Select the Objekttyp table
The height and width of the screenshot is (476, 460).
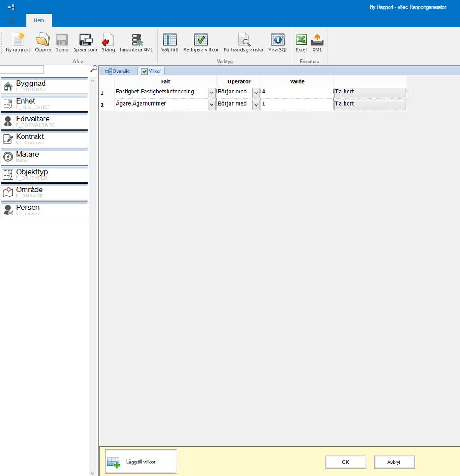44,174
